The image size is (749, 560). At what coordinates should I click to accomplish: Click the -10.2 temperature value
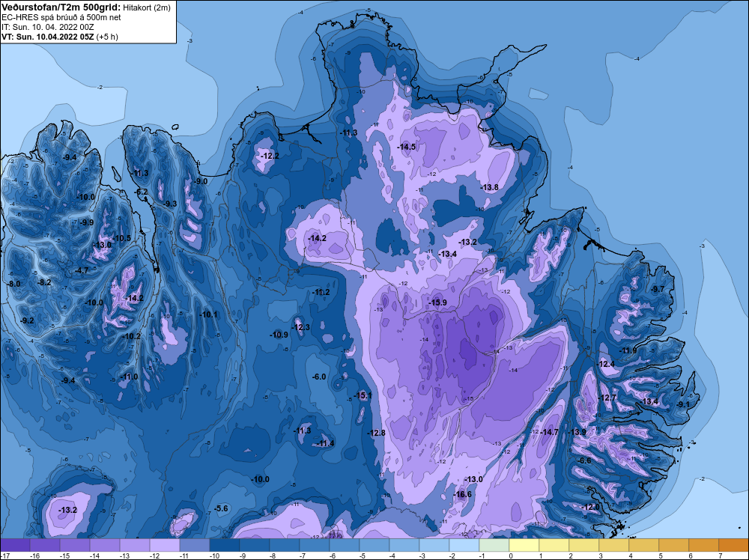[132, 336]
